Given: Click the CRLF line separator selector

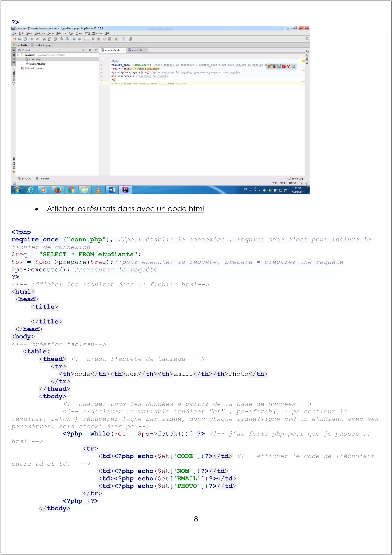Looking at the screenshot, I should point(283,183).
